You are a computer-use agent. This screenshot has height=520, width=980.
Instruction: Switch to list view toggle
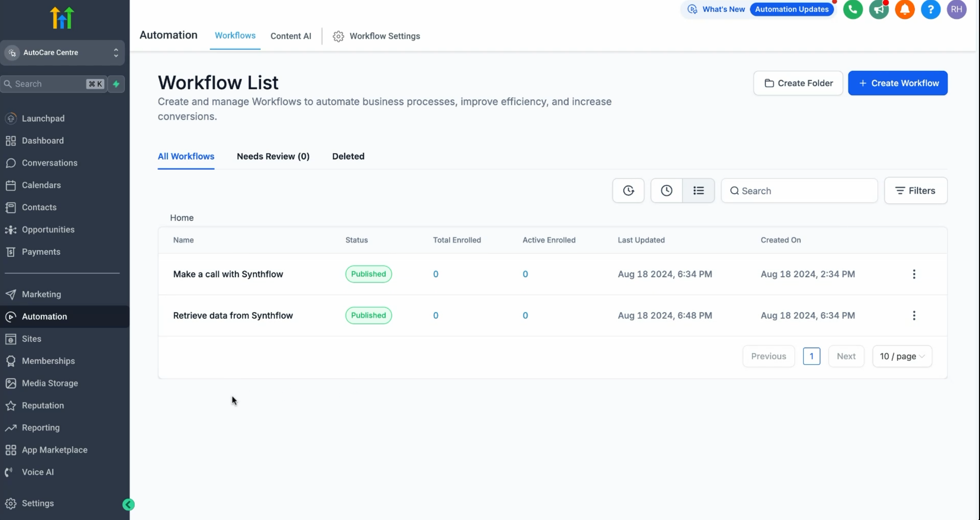click(698, 191)
